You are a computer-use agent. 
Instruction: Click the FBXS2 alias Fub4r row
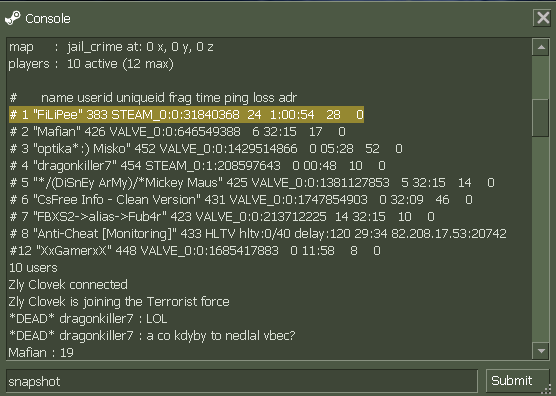[222, 217]
